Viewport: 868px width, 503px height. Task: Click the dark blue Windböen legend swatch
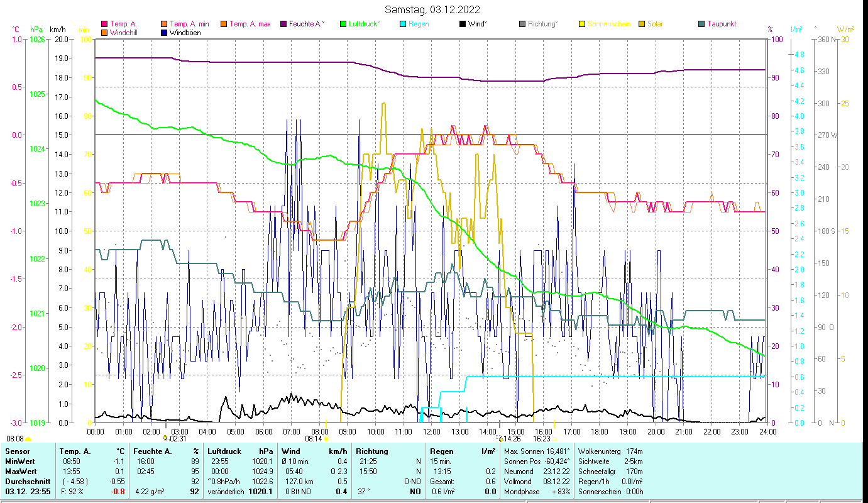click(x=165, y=33)
